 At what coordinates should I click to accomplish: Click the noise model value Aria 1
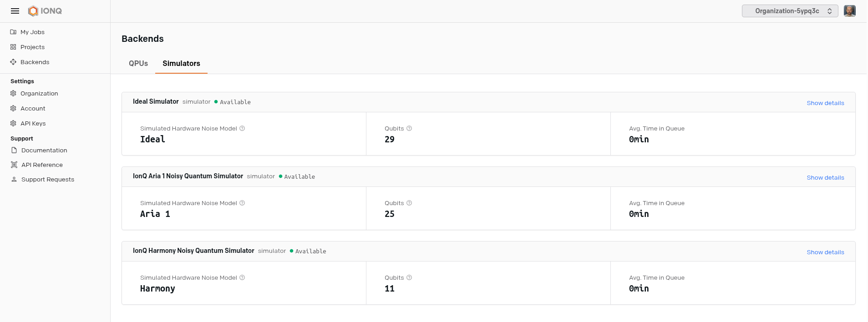(155, 214)
